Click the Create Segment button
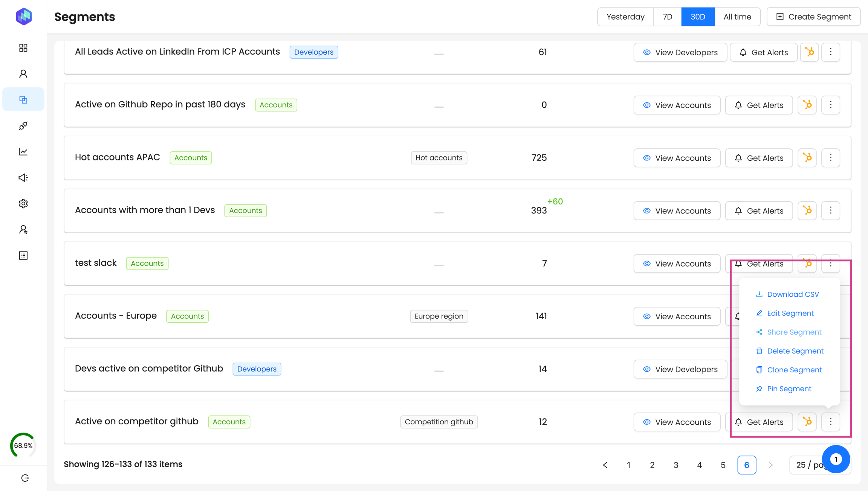Viewport: 868px width, 491px height. 813,17
